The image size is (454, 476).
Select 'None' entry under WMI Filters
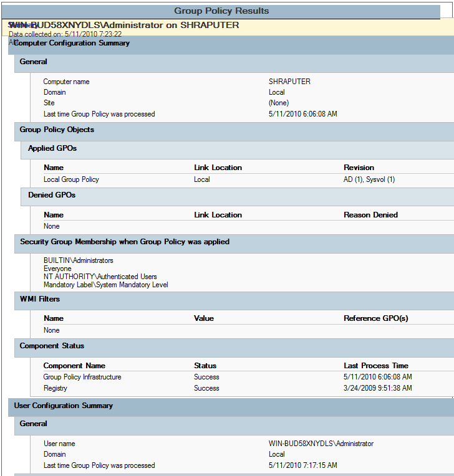(51, 330)
